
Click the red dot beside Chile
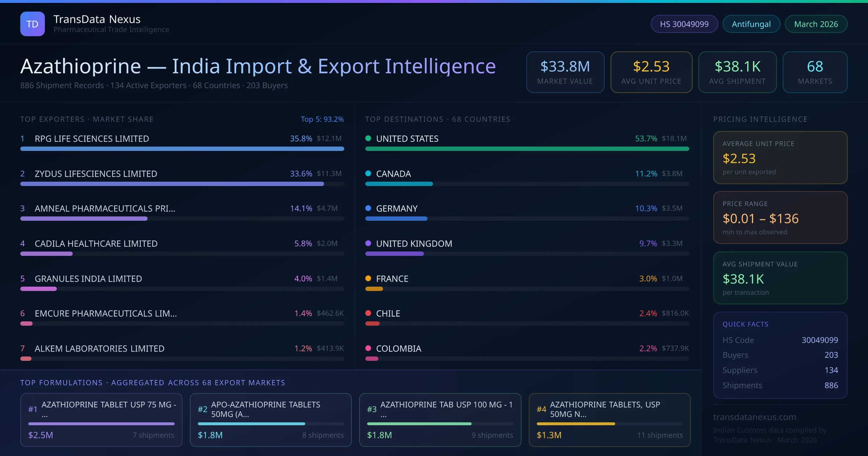tap(368, 313)
